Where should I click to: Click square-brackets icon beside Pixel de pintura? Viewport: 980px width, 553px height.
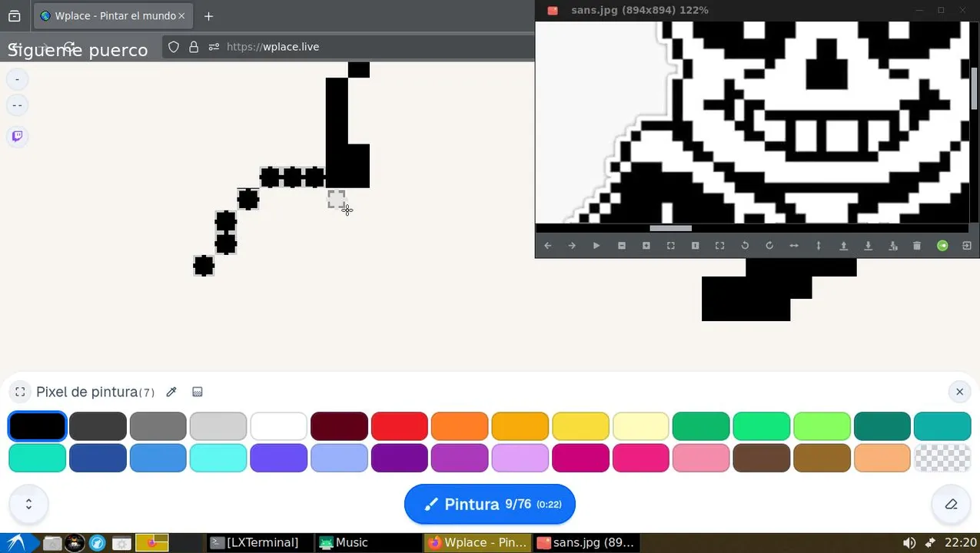click(x=21, y=392)
